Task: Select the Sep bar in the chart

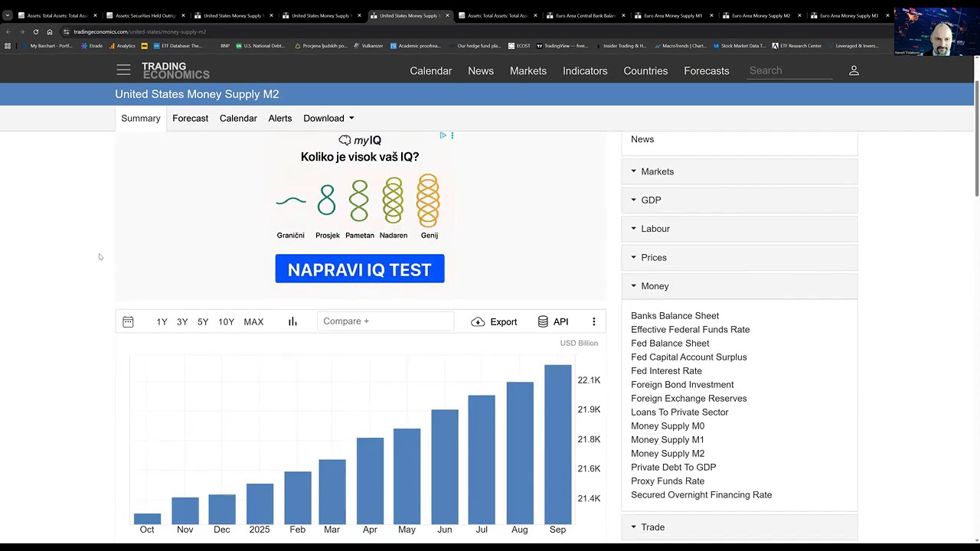Action: pyautogui.click(x=557, y=445)
